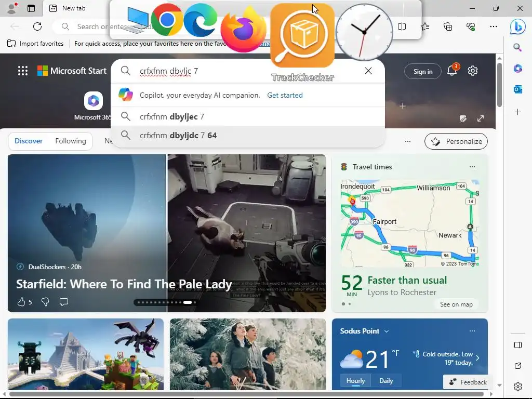Add a new quick link shortcut
Viewport: 532px width, 399px height.
[403, 106]
